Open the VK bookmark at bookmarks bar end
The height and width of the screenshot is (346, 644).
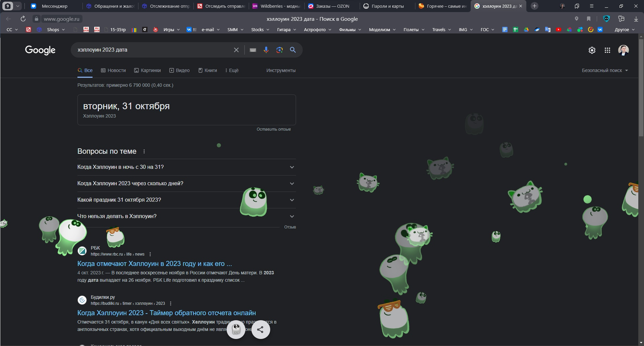click(x=600, y=29)
